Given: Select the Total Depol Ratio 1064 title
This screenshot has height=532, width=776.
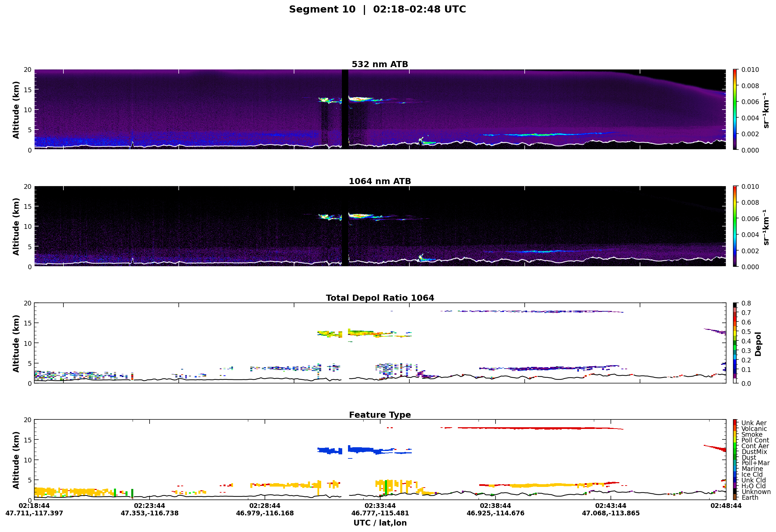Looking at the screenshot, I should coord(380,298).
